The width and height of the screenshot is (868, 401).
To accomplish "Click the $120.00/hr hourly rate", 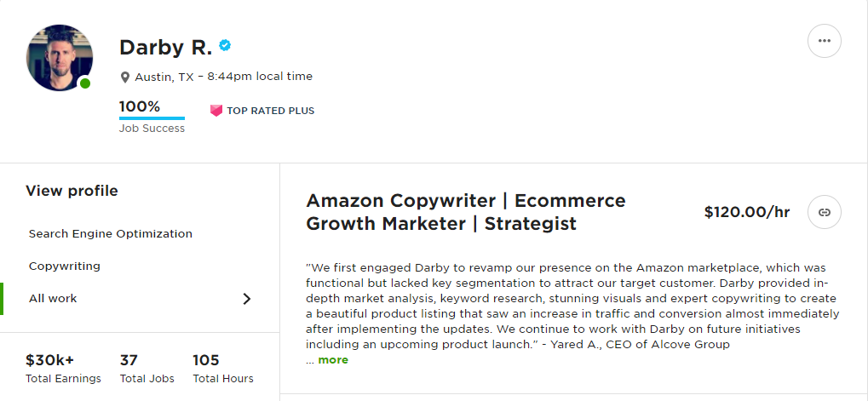I will click(747, 212).
